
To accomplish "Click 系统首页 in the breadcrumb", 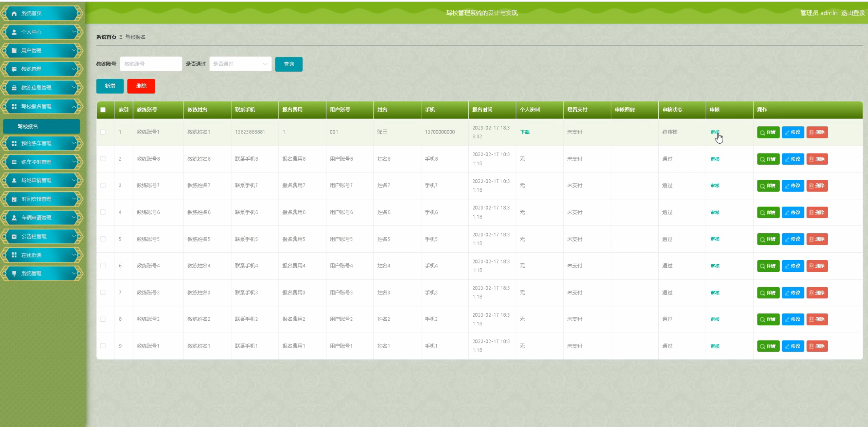I will (106, 37).
